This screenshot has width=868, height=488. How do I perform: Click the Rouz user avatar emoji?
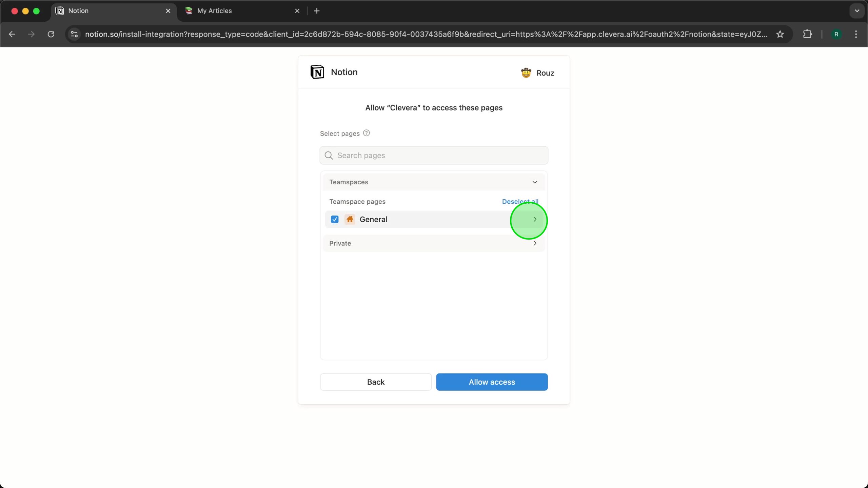(x=526, y=73)
